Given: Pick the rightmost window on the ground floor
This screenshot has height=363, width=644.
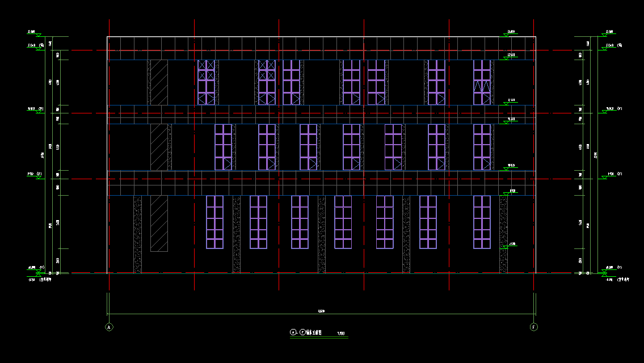Looking at the screenshot, I should click(x=482, y=222).
